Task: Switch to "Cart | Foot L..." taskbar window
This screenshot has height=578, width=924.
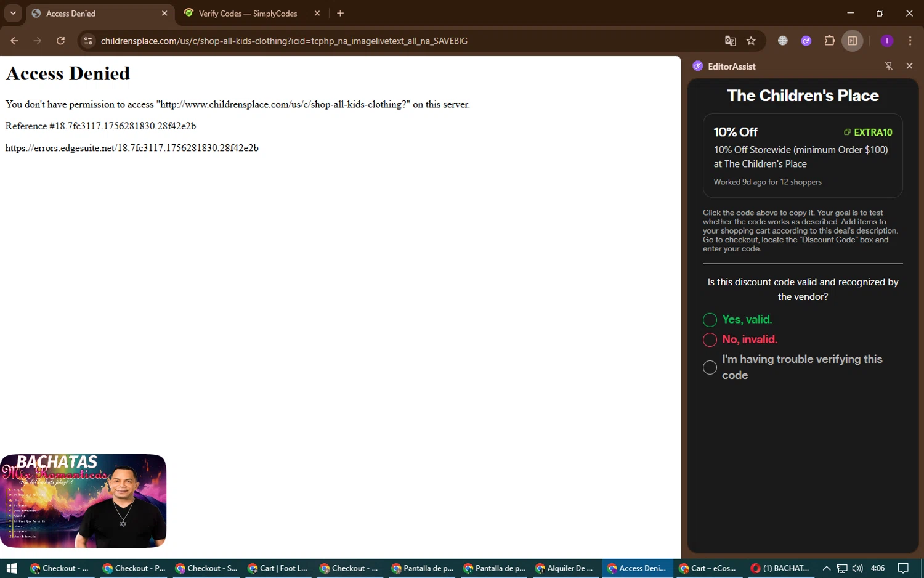Action: point(278,568)
